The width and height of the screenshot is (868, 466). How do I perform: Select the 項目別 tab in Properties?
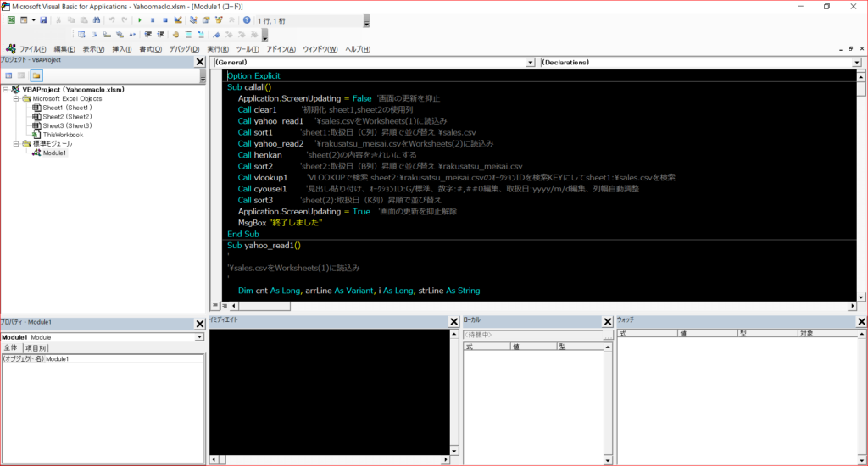click(x=36, y=347)
